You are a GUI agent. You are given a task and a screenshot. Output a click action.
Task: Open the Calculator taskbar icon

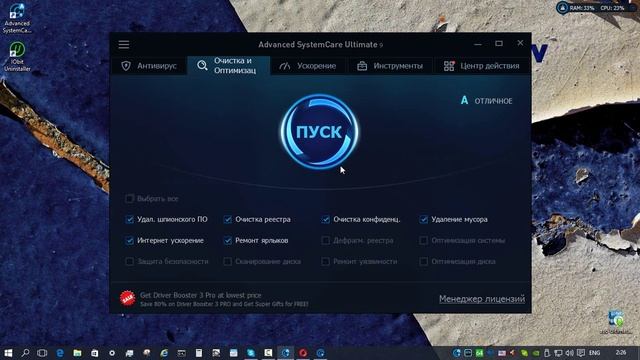(199, 353)
